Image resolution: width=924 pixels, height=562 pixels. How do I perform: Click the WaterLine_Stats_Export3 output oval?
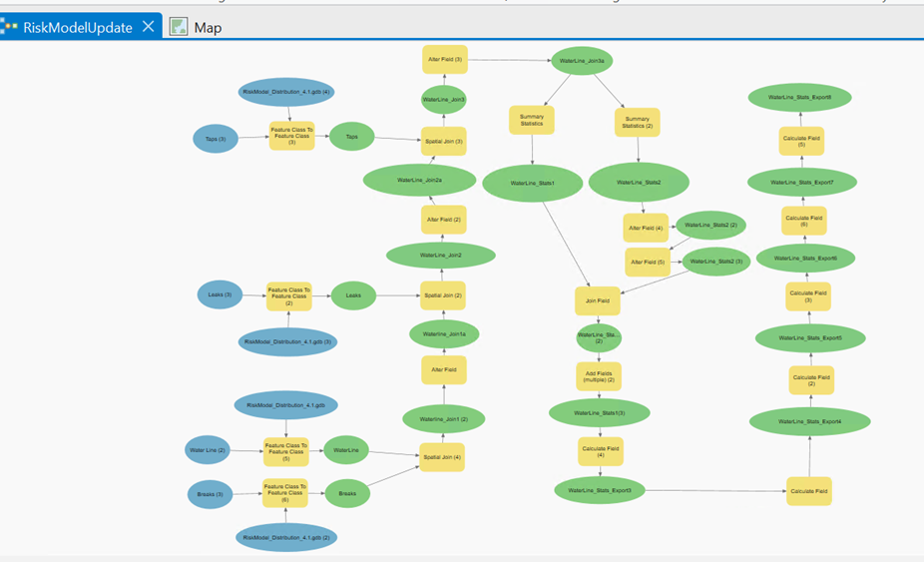click(x=600, y=490)
